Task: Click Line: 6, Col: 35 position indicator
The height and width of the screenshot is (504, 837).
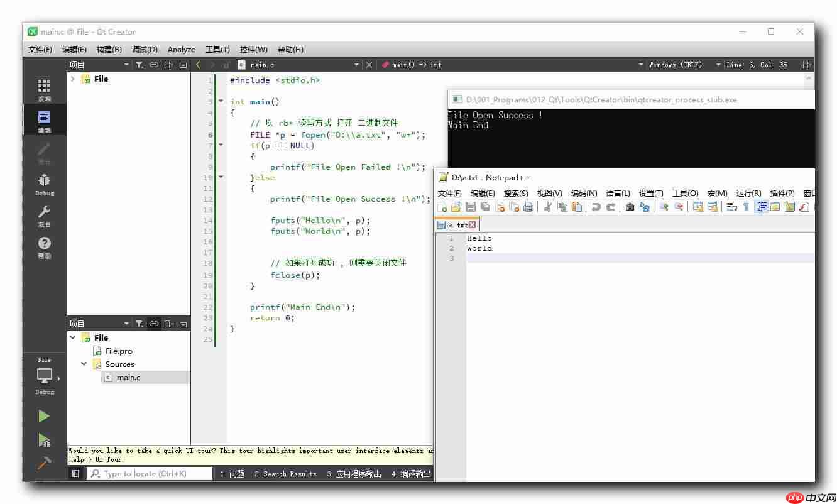Action: (x=757, y=65)
